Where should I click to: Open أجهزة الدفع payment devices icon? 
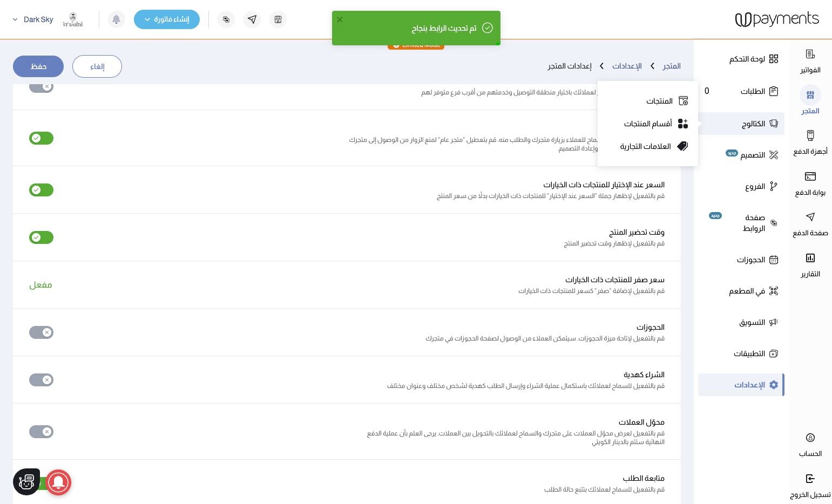(x=810, y=135)
